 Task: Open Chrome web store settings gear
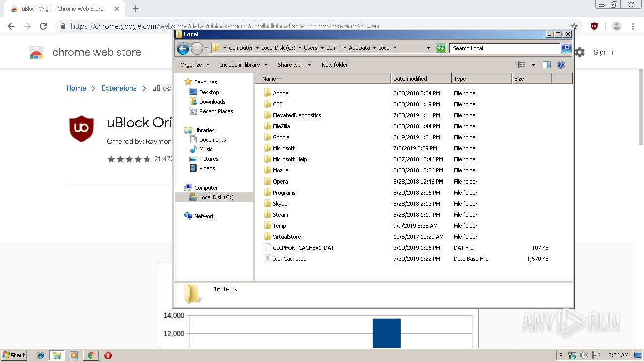point(580,52)
